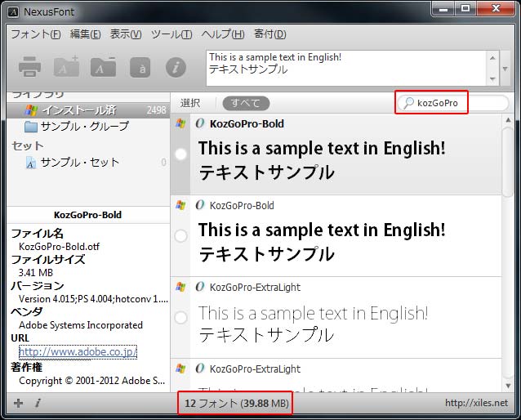Click Windows flag icon beside last KozGoPro-ExtraLight

coord(180,369)
